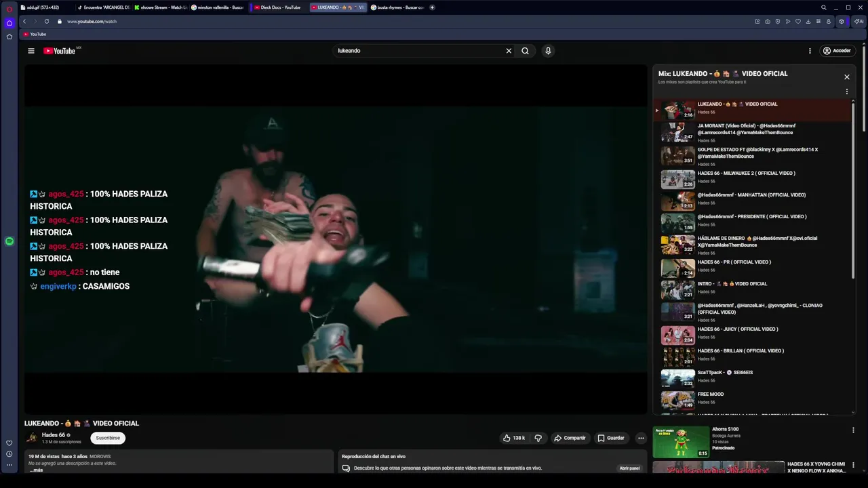Open a new browser tab with plus
The image size is (868, 488).
click(x=432, y=7)
